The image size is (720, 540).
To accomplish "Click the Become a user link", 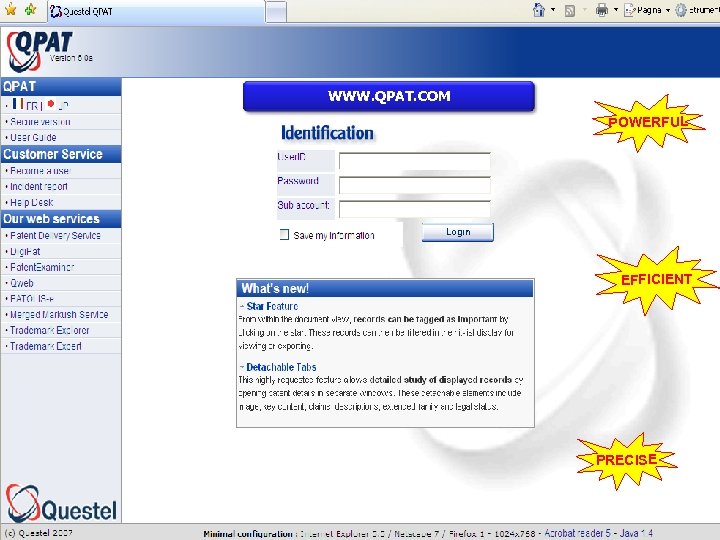I will click(x=40, y=171).
